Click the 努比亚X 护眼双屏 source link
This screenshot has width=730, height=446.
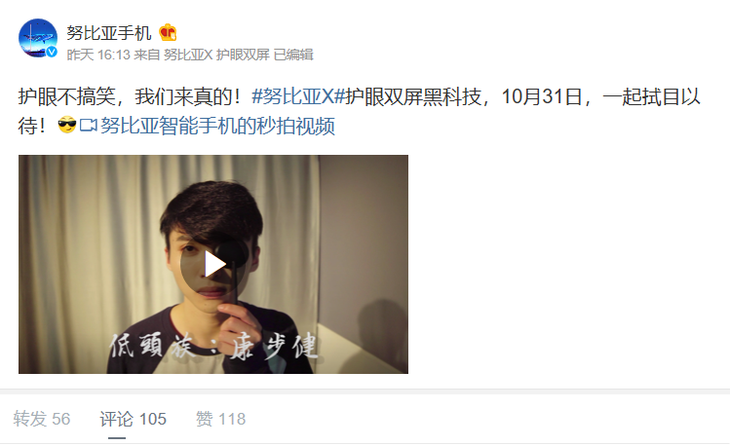[217, 55]
